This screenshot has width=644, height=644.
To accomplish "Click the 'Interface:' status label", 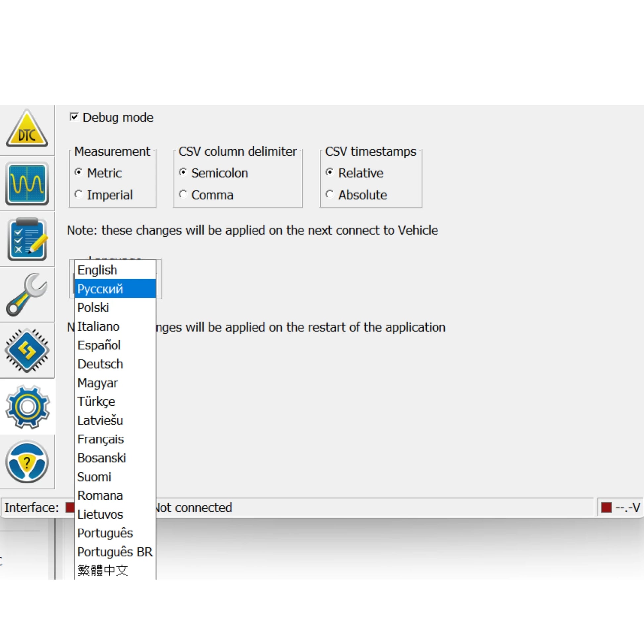I will [32, 508].
